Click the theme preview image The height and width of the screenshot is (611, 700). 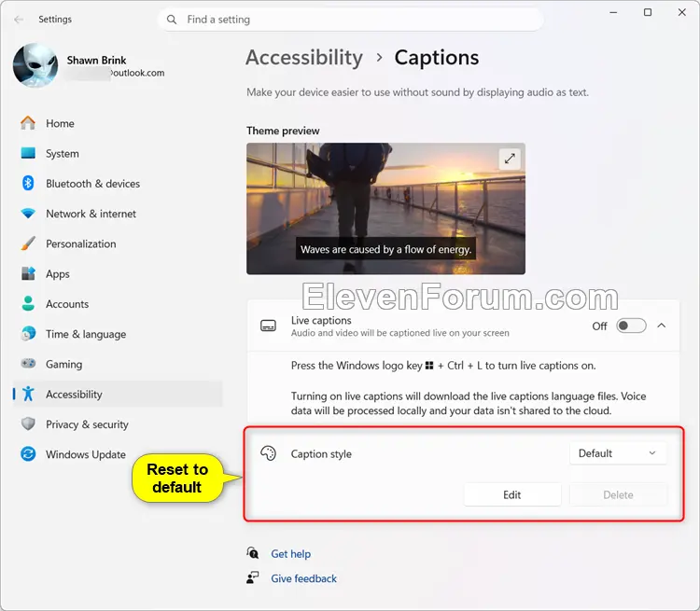click(385, 208)
